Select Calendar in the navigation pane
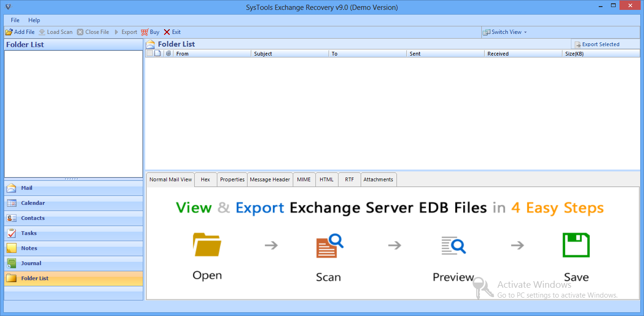The image size is (644, 316). [74, 203]
